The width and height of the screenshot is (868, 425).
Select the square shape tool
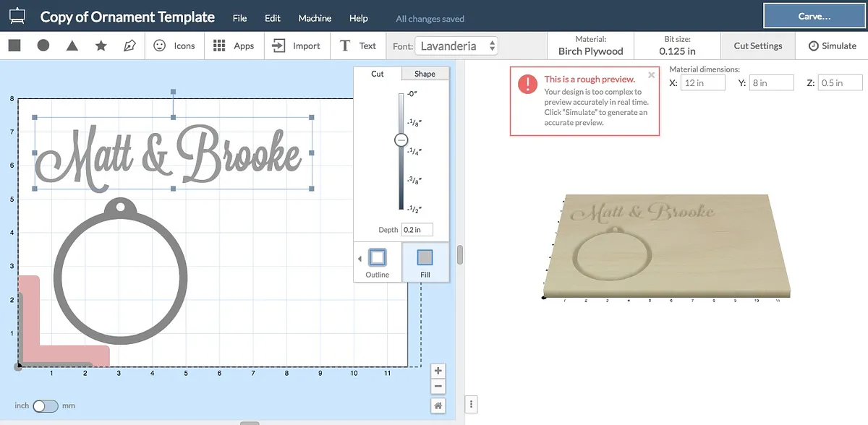(14, 46)
